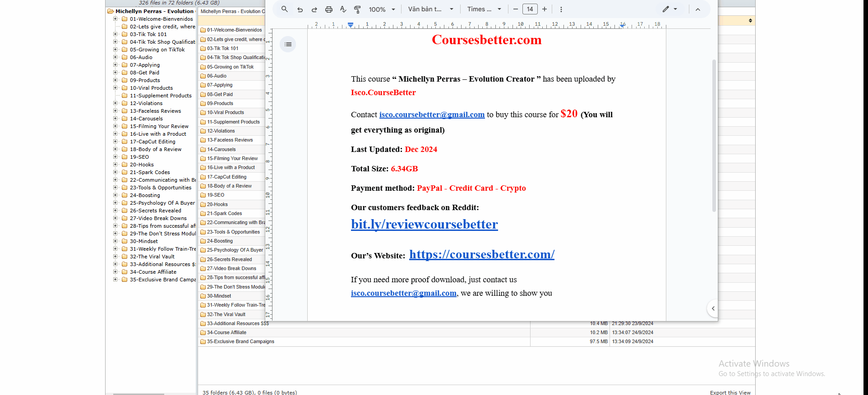Open the three-dot more options menu
This screenshot has width=868, height=395.
click(x=561, y=9)
